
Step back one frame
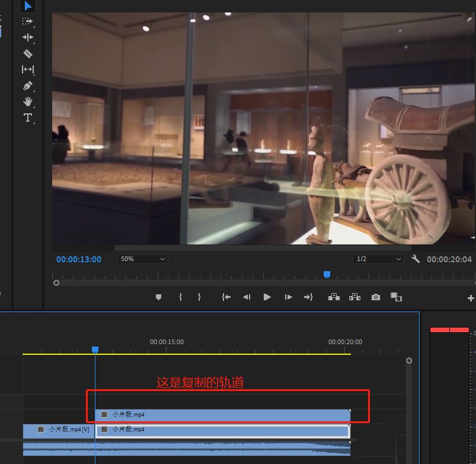[x=247, y=297]
